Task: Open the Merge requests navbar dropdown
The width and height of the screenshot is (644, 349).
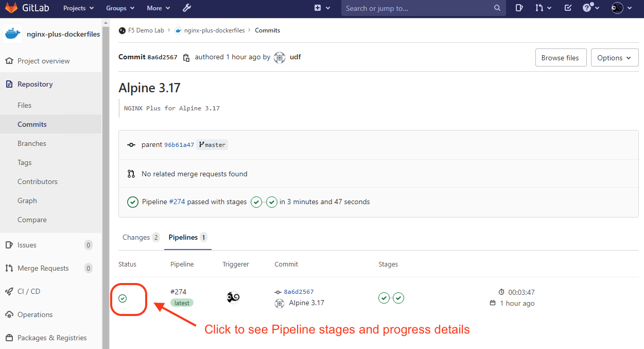Action: pos(543,8)
